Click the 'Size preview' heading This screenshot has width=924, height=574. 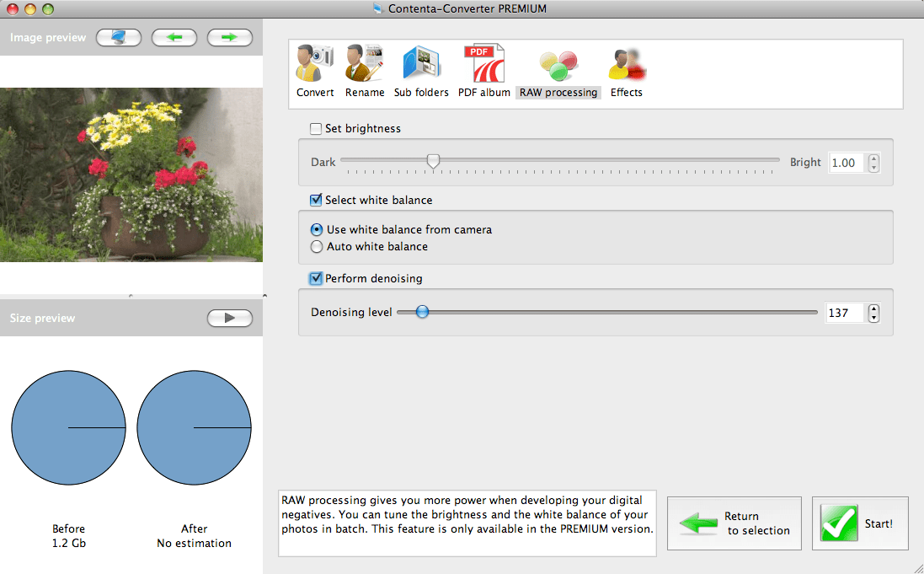click(42, 318)
